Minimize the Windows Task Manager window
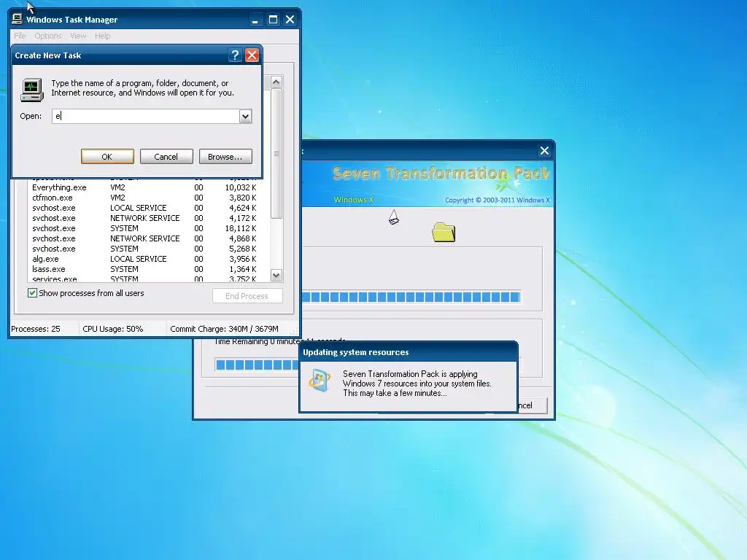The width and height of the screenshot is (747, 560). [x=255, y=20]
